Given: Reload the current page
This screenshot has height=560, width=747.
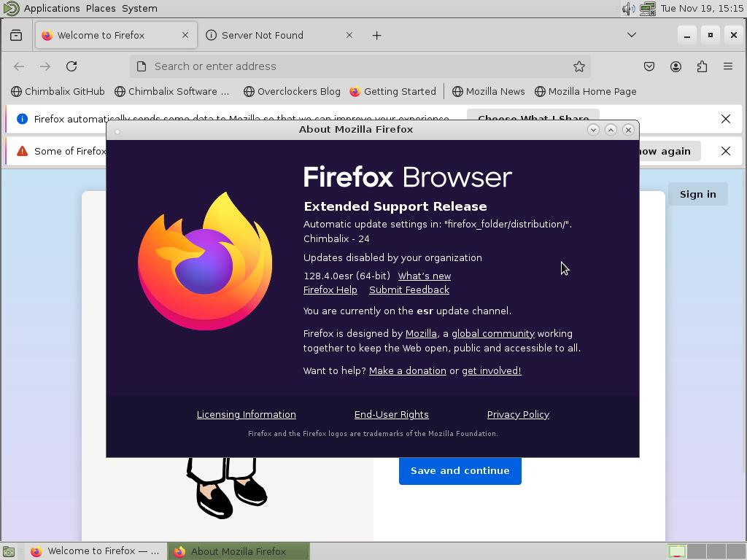Looking at the screenshot, I should (x=71, y=66).
